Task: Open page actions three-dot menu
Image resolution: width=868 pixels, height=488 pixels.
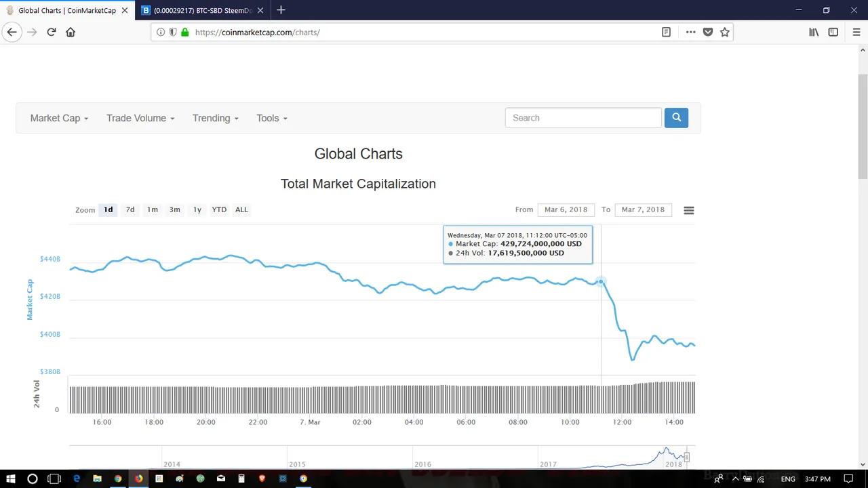Action: [690, 32]
